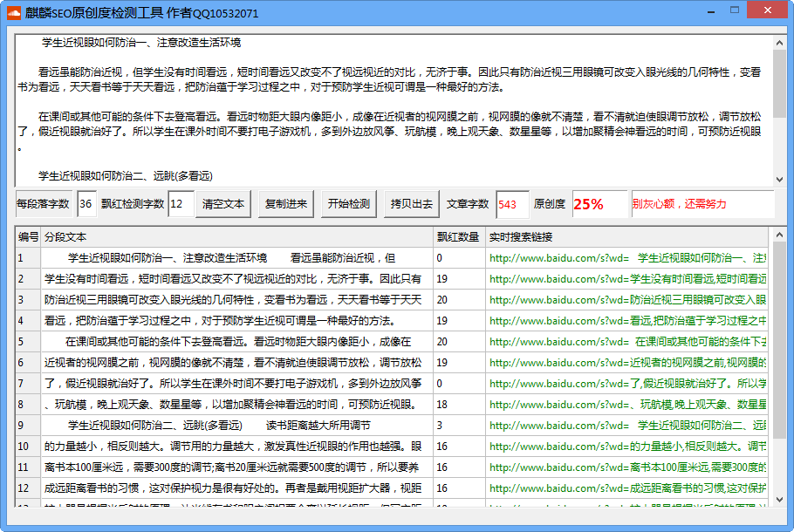
Task: Open the Baidu link for 的力量越小,相反则越大
Action: point(627,447)
